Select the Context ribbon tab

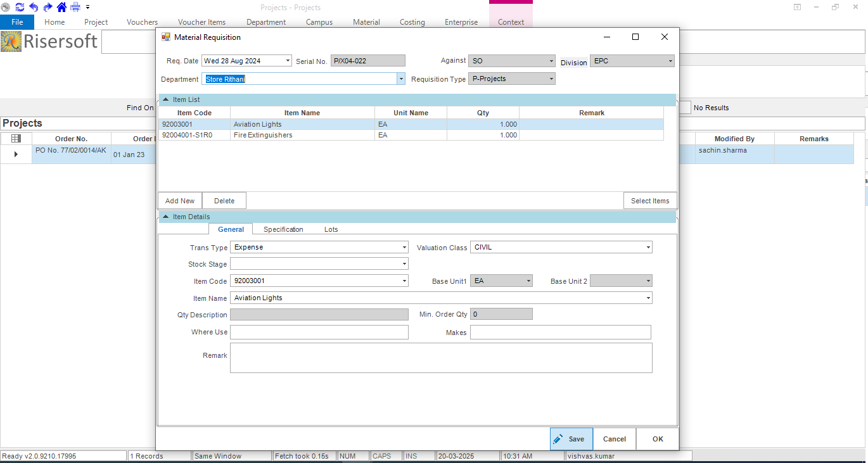(511, 22)
